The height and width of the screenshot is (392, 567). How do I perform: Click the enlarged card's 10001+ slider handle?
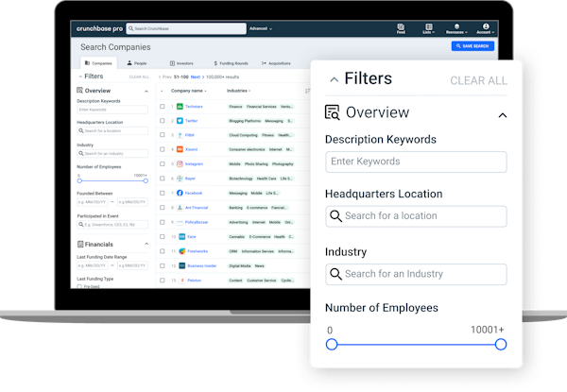point(501,345)
